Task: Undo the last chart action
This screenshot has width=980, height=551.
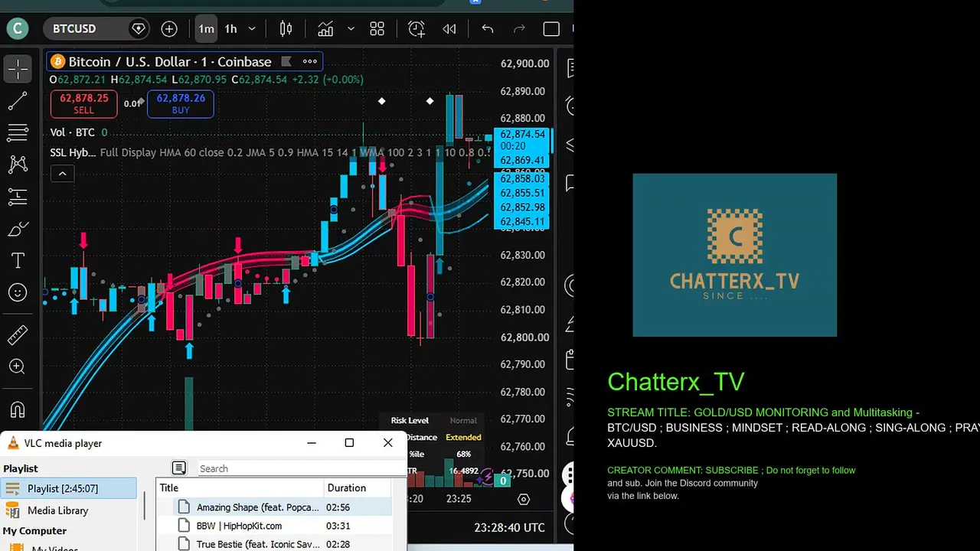Action: coord(488,29)
